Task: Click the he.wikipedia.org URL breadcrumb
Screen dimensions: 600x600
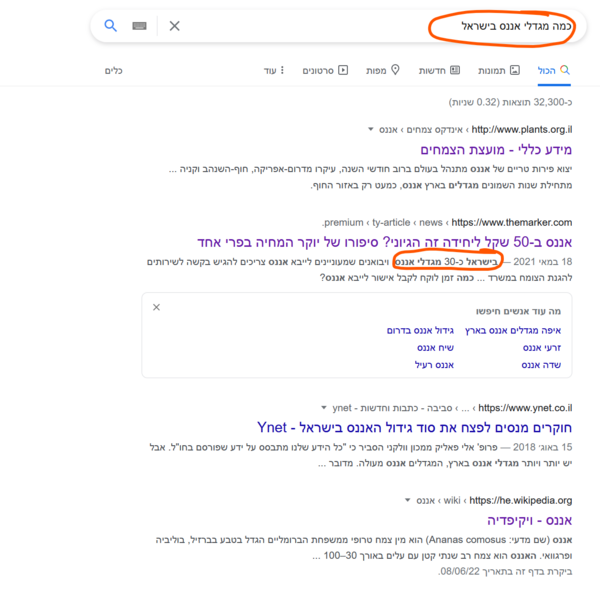Action: (x=521, y=501)
